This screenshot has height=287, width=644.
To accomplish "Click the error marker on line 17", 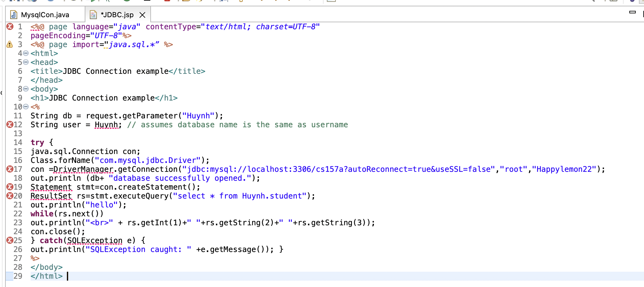I will click(x=10, y=169).
